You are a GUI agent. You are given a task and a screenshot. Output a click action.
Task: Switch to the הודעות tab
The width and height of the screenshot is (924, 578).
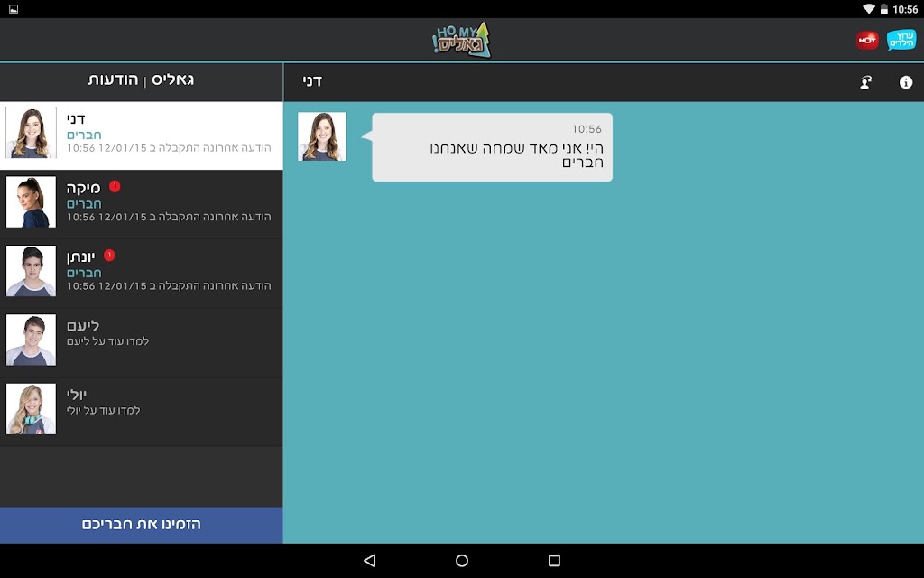113,79
